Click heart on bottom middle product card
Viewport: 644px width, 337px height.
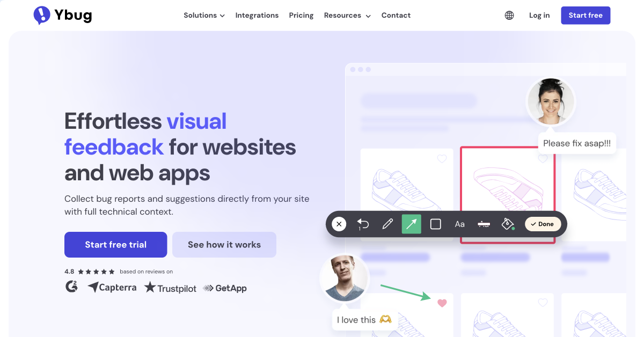coord(543,303)
